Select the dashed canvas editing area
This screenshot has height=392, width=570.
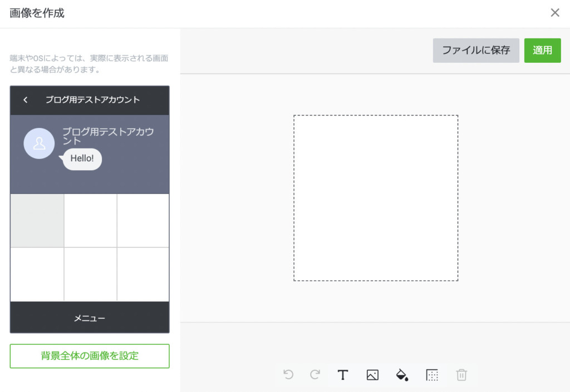[376, 198]
